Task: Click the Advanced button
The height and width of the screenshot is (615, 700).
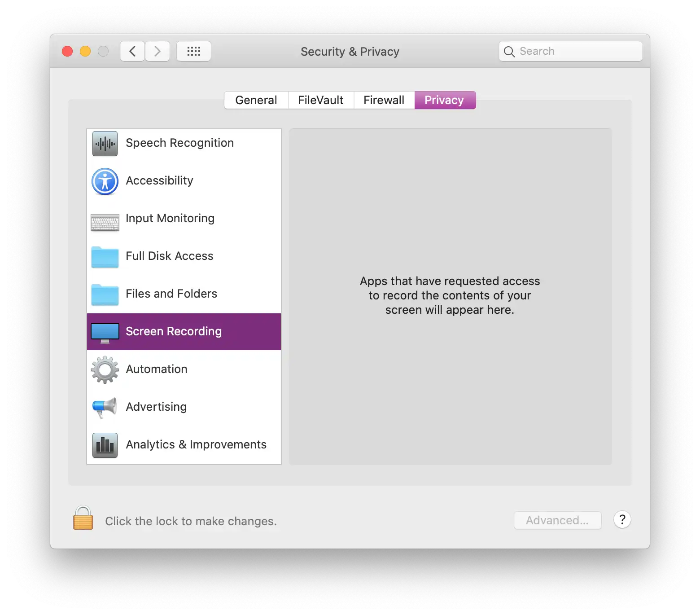Action: pyautogui.click(x=558, y=520)
